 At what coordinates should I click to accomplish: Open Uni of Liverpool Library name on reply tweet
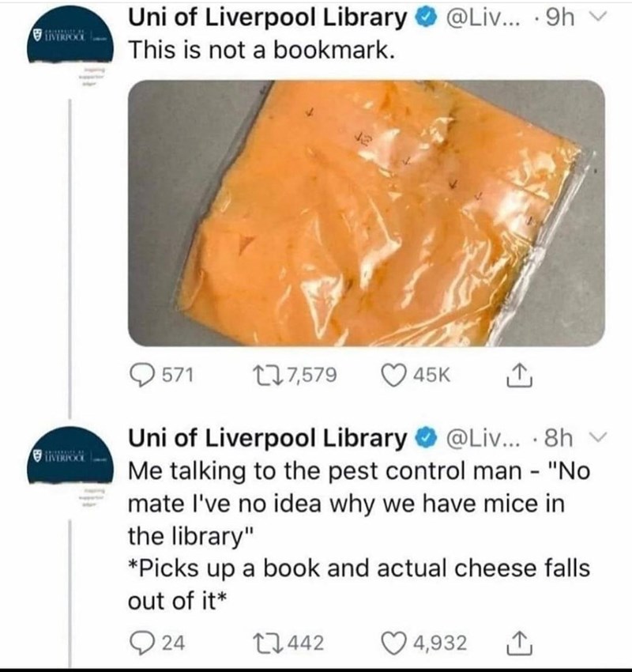tap(268, 439)
